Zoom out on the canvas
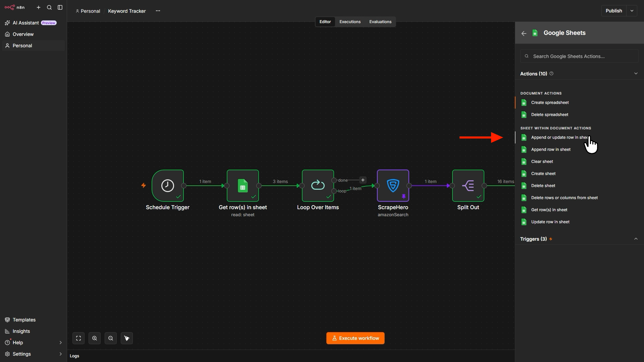 111,338
